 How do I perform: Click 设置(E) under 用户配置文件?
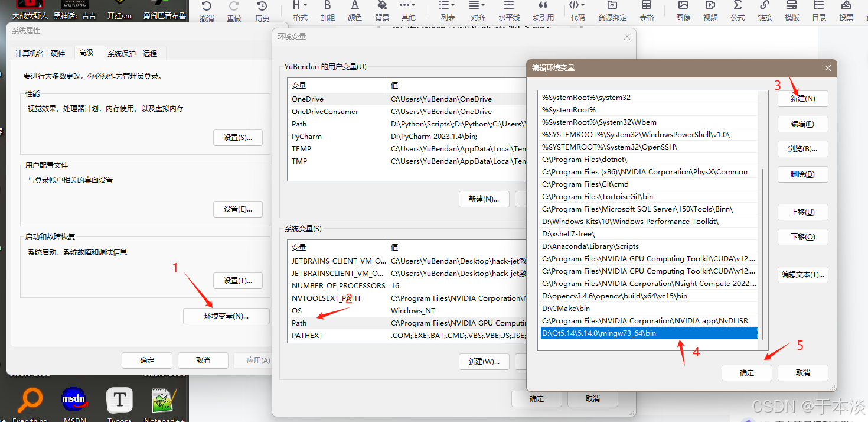click(238, 209)
